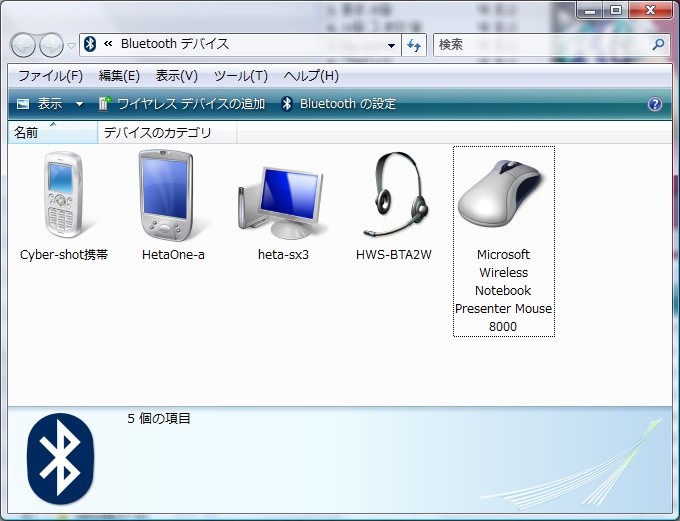Click the Cyber-shot携帯 label text
The image size is (680, 521).
point(64,255)
